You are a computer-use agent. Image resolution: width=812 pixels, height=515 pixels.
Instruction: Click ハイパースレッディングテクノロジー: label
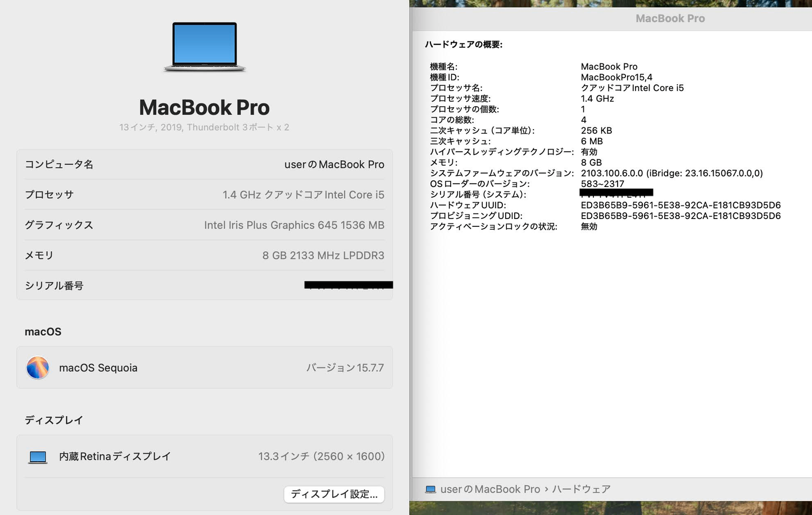(x=502, y=152)
